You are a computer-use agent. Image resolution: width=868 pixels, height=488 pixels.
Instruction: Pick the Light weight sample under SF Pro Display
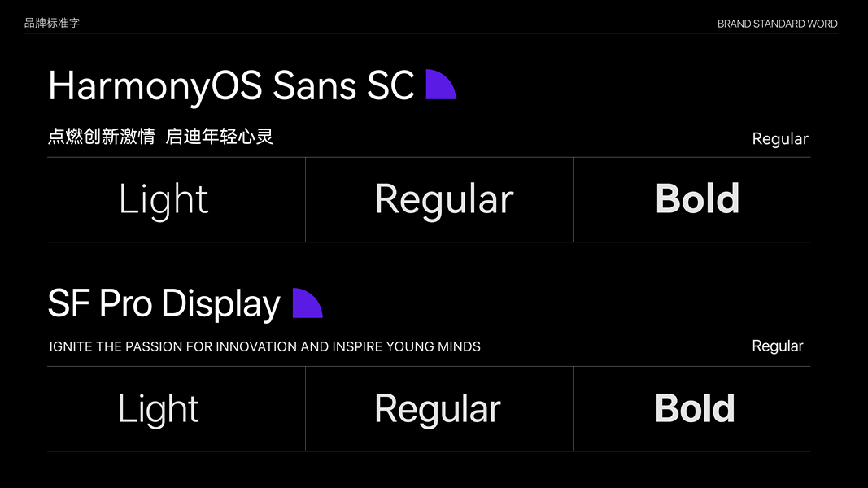(x=158, y=408)
